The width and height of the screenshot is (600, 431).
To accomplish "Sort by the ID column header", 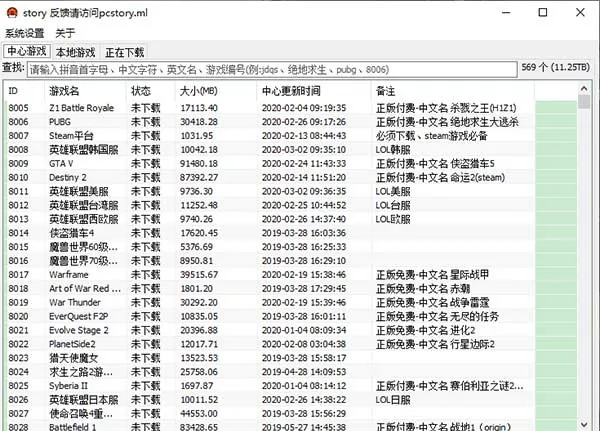I will tap(24, 91).
